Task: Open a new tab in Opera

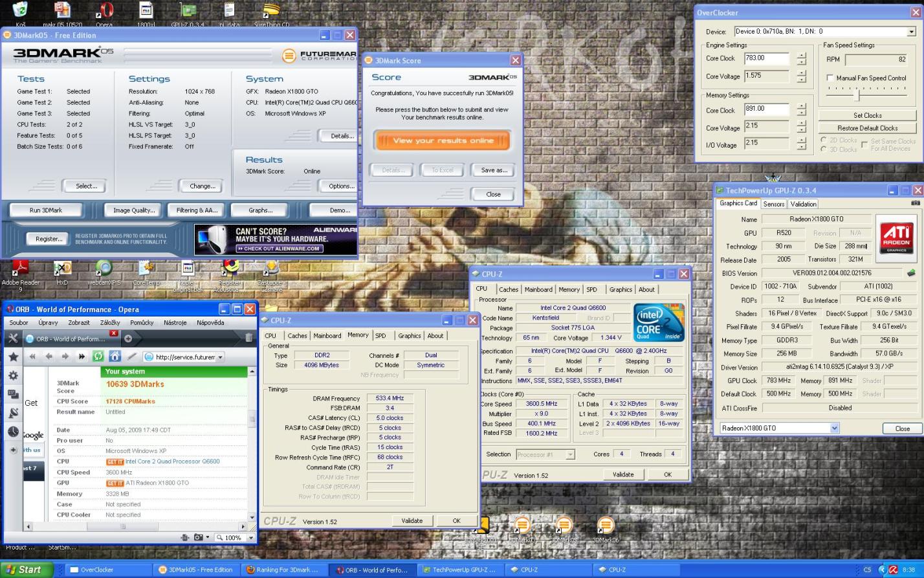Action: click(128, 338)
